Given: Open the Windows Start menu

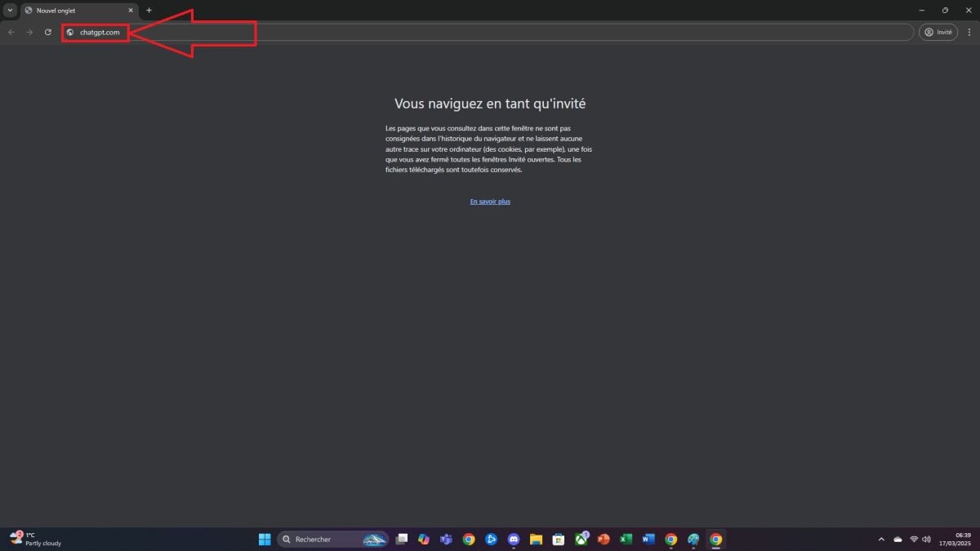Looking at the screenshot, I should click(265, 539).
